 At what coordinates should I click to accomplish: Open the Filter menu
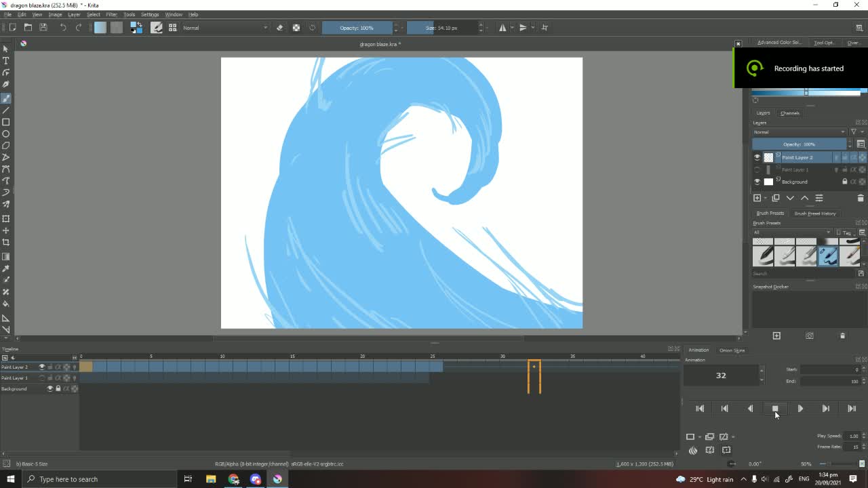(111, 14)
